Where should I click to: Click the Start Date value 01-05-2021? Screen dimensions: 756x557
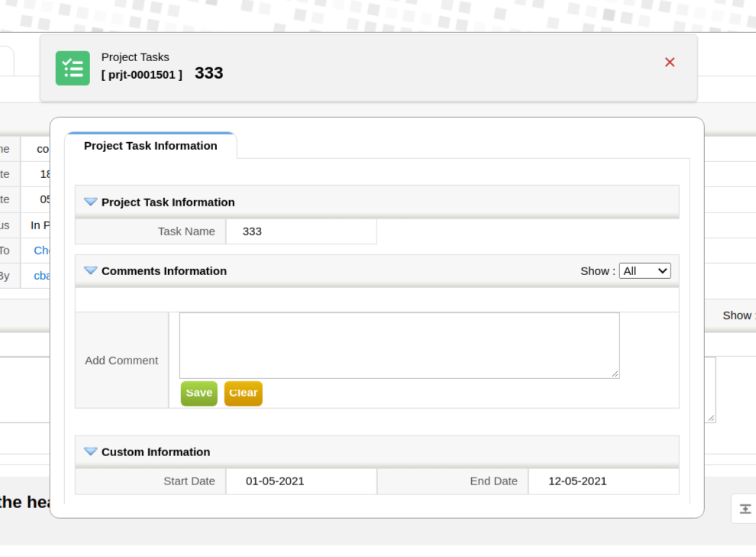pos(275,481)
